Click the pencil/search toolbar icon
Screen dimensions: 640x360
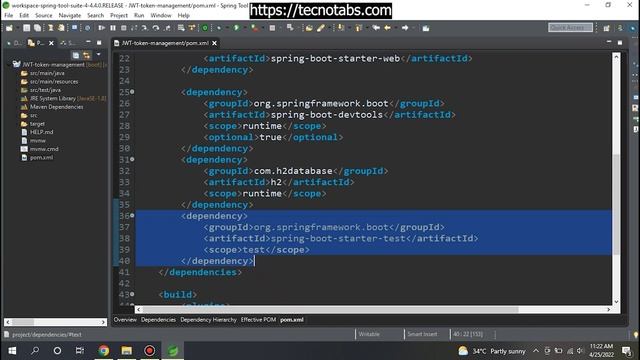(320, 28)
